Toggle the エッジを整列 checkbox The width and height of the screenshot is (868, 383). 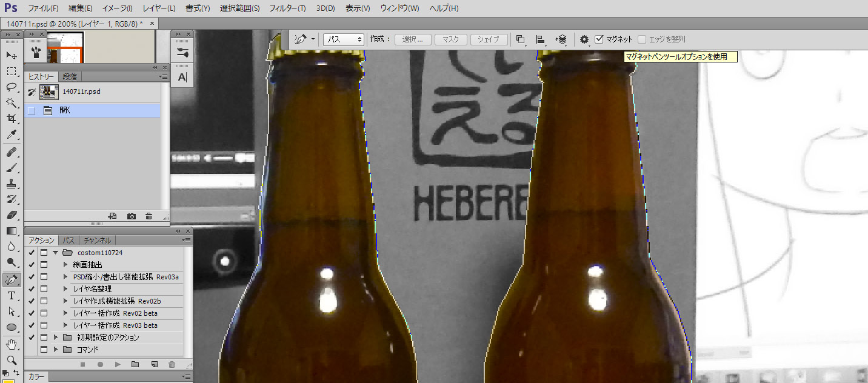(x=642, y=39)
